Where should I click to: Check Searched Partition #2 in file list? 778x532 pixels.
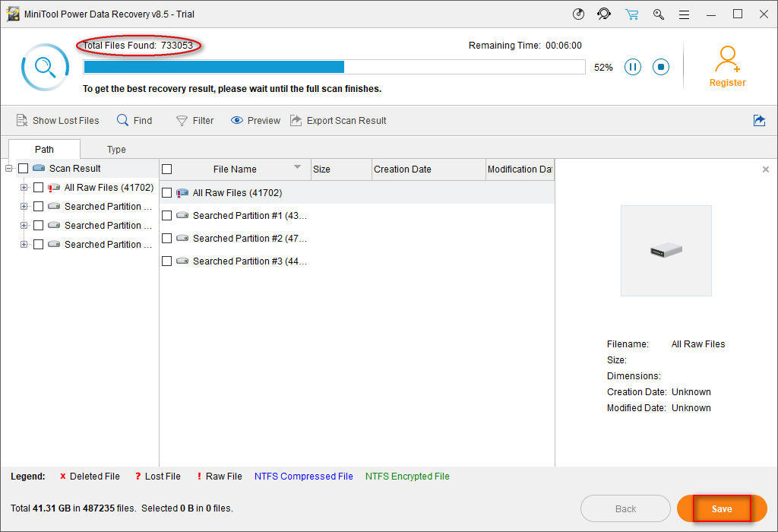(x=166, y=238)
